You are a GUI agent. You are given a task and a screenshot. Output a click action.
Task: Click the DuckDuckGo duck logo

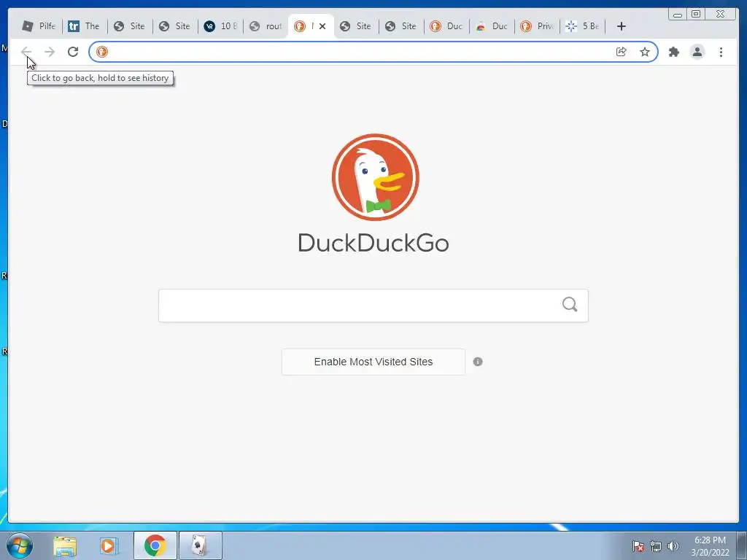pyautogui.click(x=376, y=177)
